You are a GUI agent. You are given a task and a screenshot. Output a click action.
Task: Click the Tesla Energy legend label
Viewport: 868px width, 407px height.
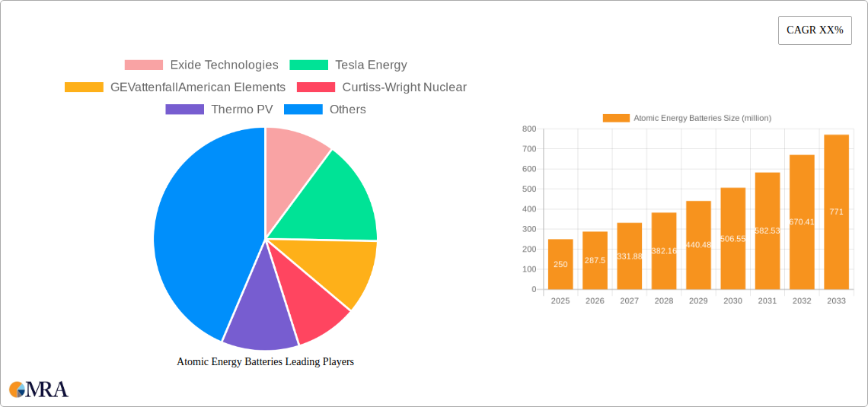371,65
